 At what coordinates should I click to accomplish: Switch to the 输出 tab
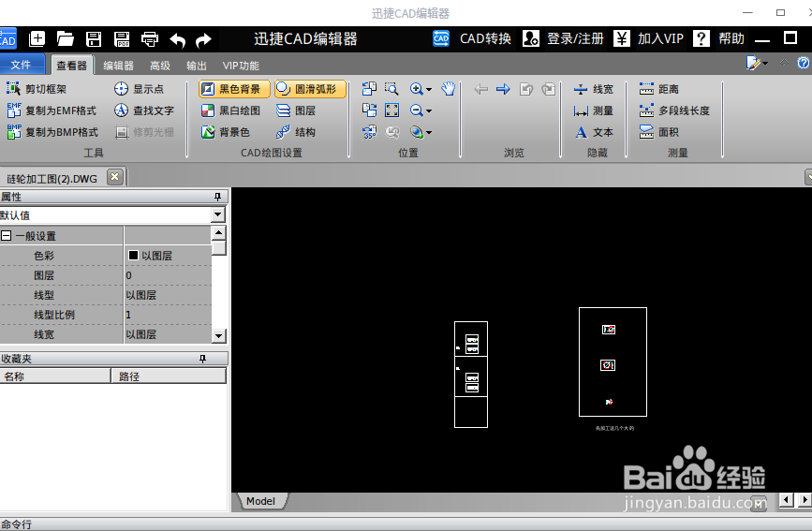197,66
